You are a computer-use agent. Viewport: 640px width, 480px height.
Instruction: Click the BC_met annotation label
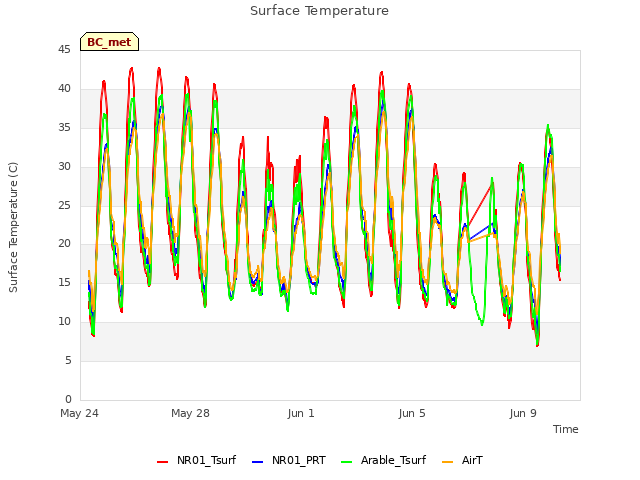click(x=109, y=42)
